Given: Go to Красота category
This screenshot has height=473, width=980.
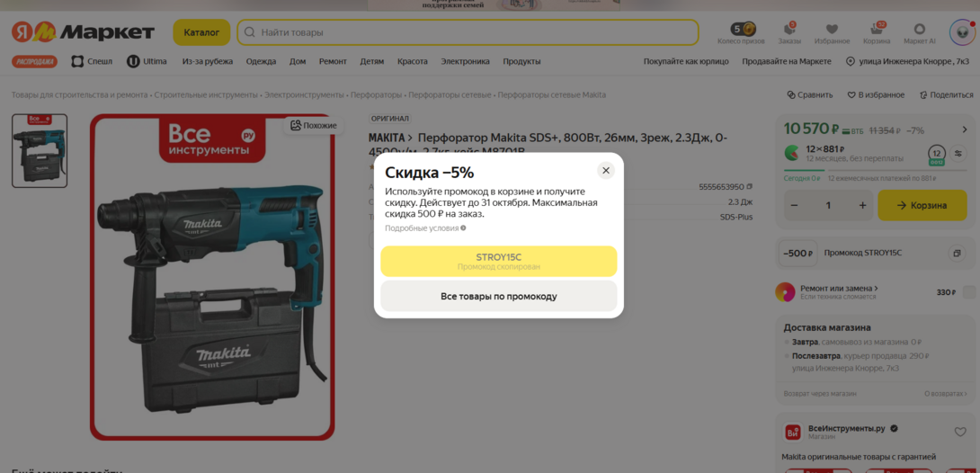Looking at the screenshot, I should 413,61.
